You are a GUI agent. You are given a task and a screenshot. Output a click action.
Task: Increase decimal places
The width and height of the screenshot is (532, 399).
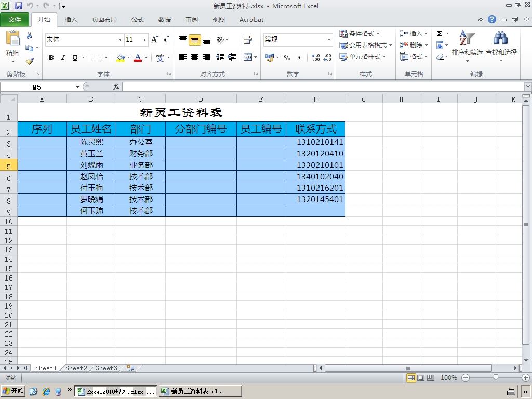[x=315, y=58]
